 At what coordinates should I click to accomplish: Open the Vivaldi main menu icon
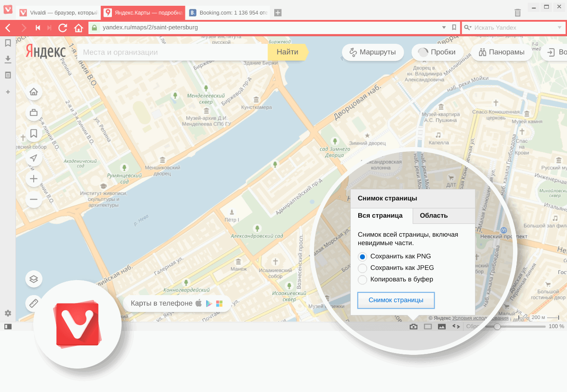[x=8, y=9]
